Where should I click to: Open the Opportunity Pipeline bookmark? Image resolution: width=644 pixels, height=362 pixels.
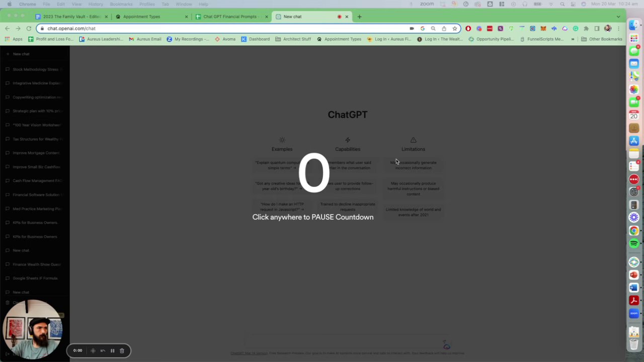click(491, 39)
